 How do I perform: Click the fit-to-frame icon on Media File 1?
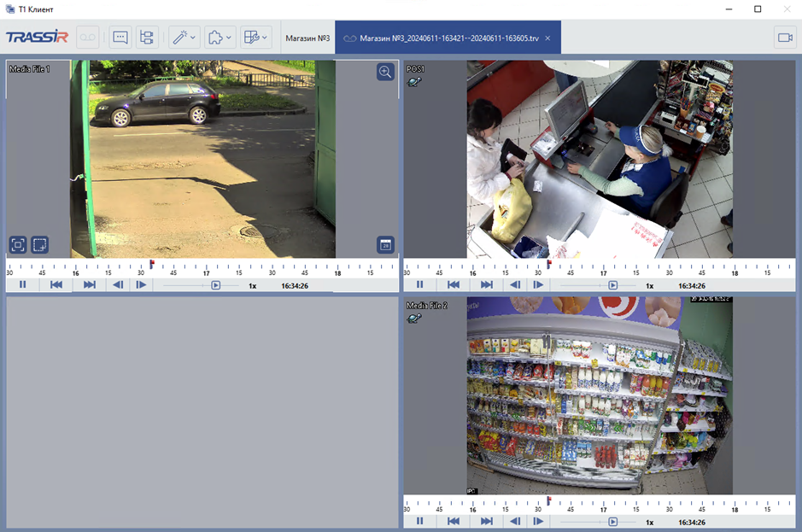[18, 245]
